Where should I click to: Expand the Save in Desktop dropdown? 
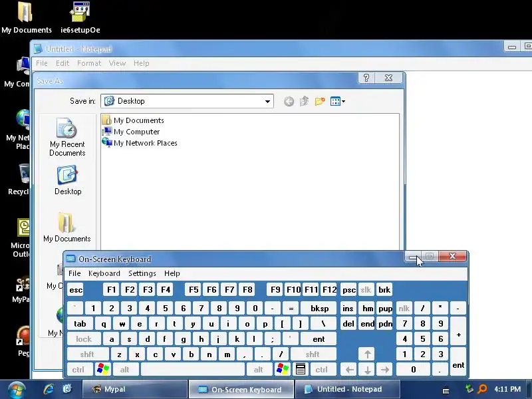(267, 101)
